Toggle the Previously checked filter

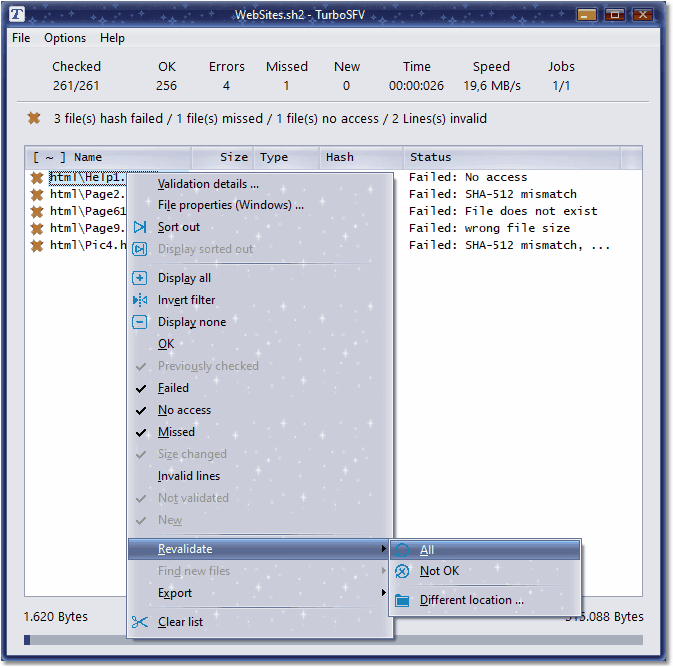coord(260,366)
